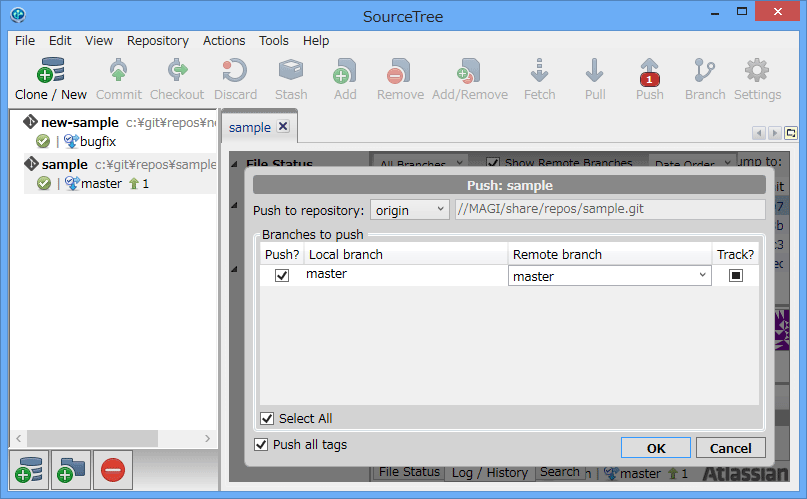Viewport: 807px width, 499px height.
Task: Open the Edit menu
Action: (60, 41)
